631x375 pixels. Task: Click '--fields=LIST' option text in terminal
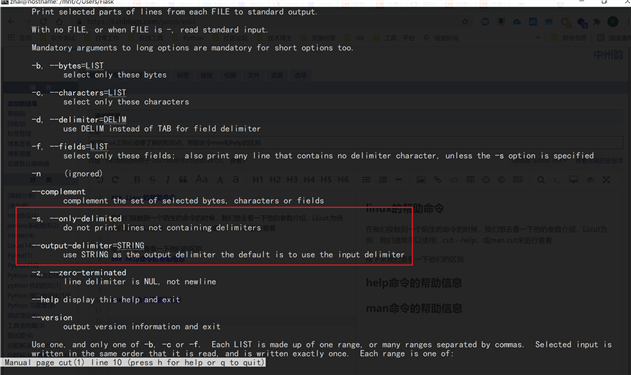point(79,146)
